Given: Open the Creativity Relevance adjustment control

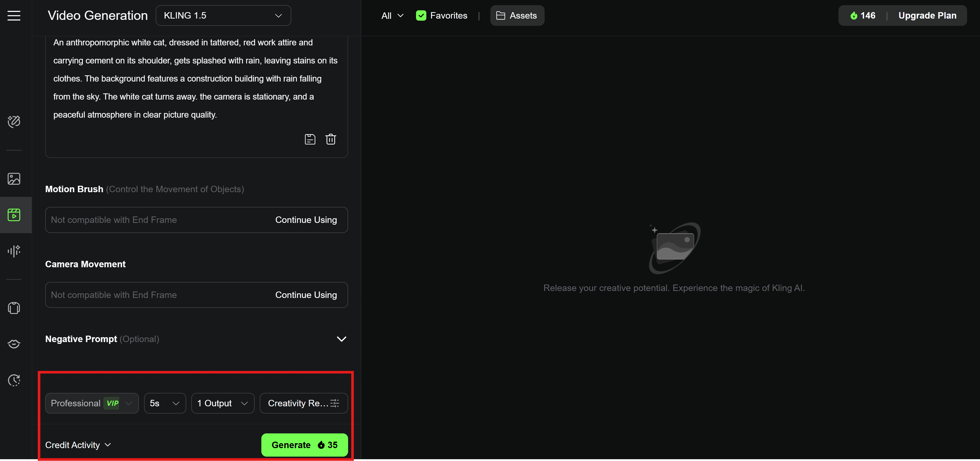Looking at the screenshot, I should click(303, 403).
